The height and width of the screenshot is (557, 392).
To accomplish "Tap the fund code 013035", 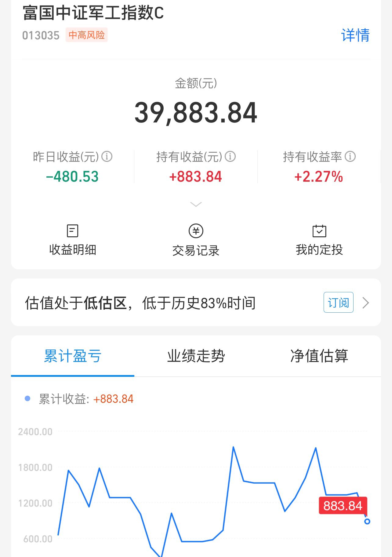I will (41, 35).
